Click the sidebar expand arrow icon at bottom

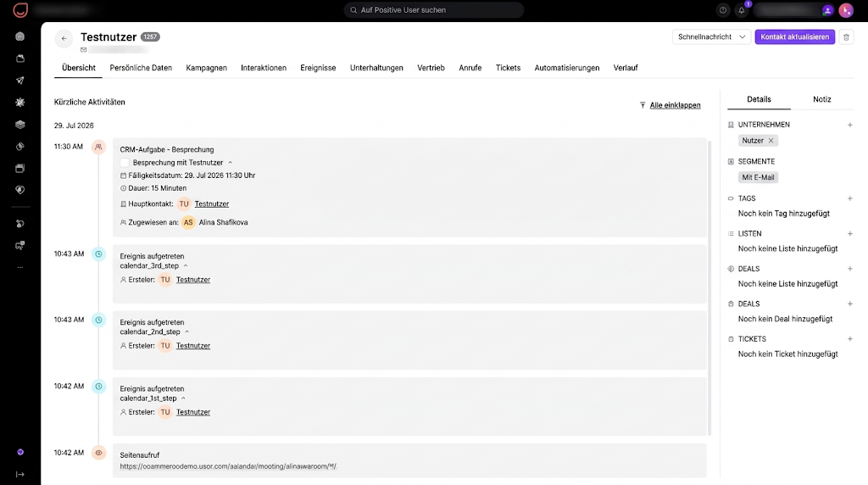pos(20,475)
